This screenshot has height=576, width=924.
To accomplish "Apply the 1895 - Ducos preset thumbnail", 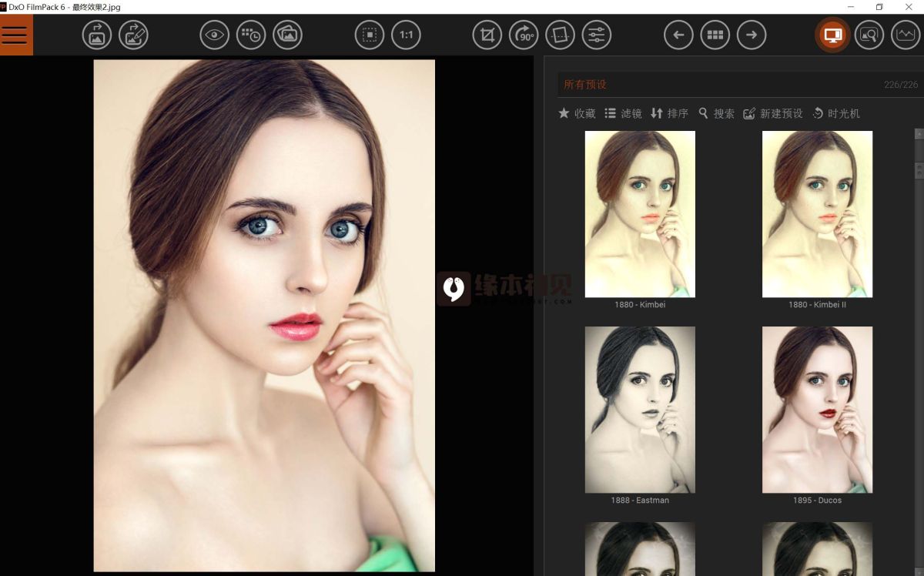I will [817, 410].
